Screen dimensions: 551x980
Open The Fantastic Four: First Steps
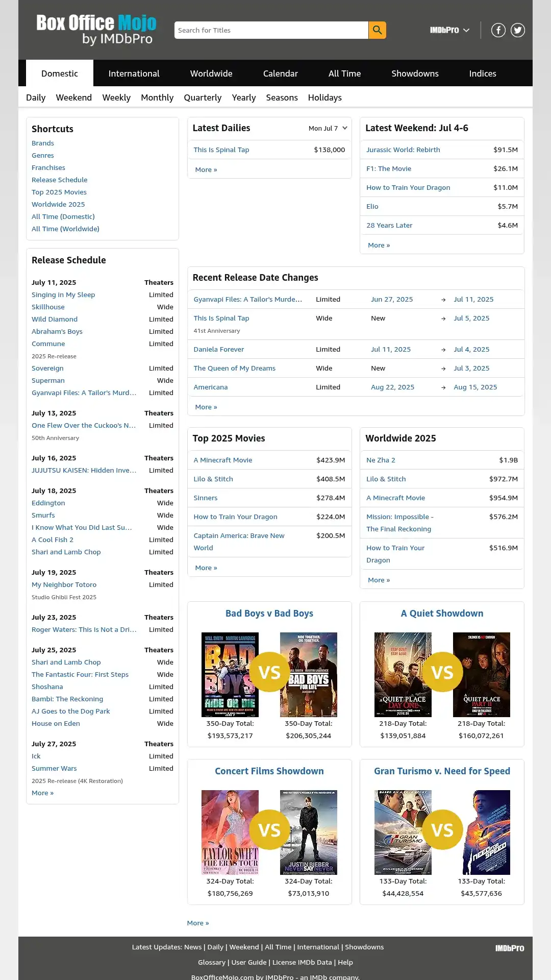(x=80, y=675)
